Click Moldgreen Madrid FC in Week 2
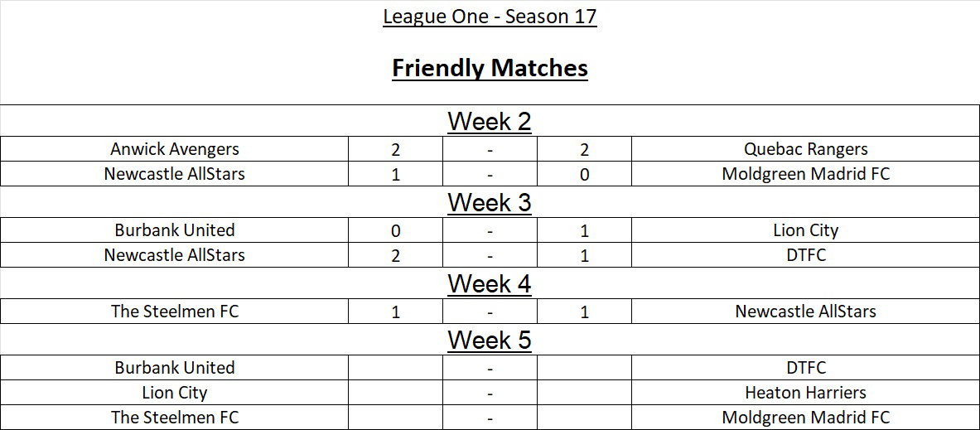Viewport: 980px width, 430px height. click(806, 174)
